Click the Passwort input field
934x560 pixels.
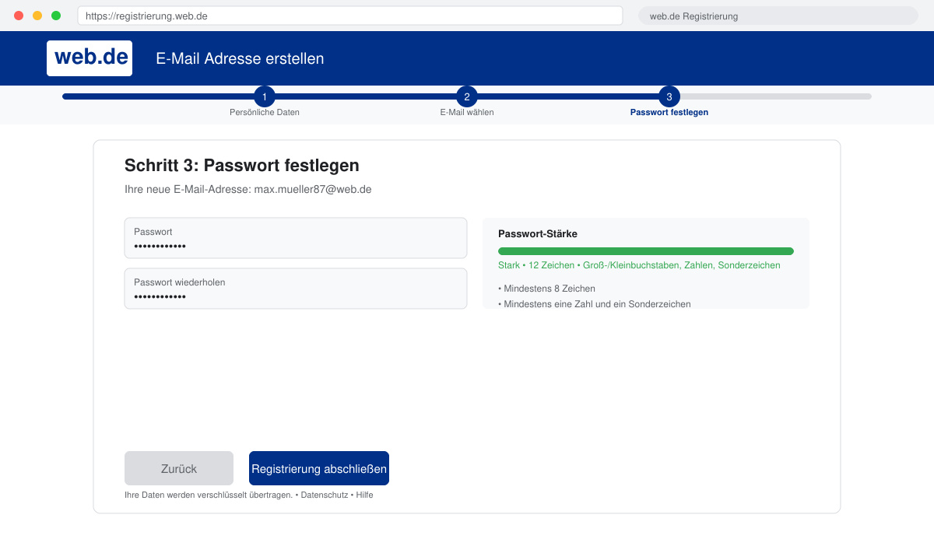point(296,238)
